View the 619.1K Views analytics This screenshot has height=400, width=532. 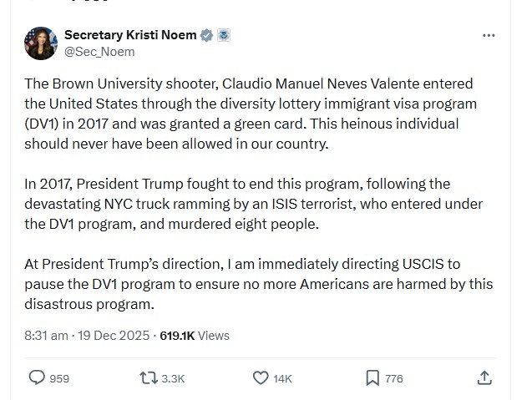point(194,336)
